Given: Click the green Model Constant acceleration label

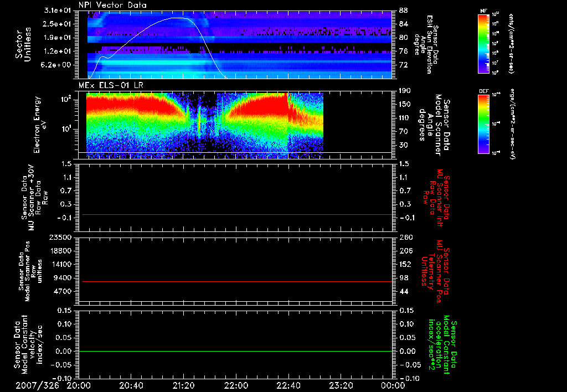Looking at the screenshot, I should coord(442,345).
